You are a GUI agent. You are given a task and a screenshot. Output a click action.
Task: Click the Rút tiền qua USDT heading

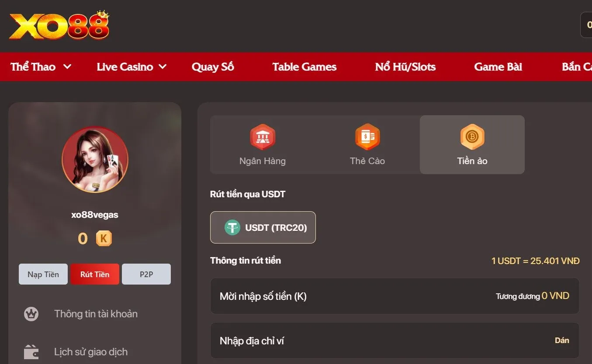point(248,194)
